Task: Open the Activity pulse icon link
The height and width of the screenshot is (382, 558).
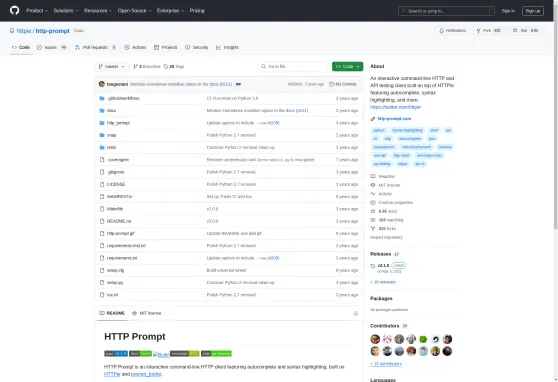Action: [x=373, y=194]
